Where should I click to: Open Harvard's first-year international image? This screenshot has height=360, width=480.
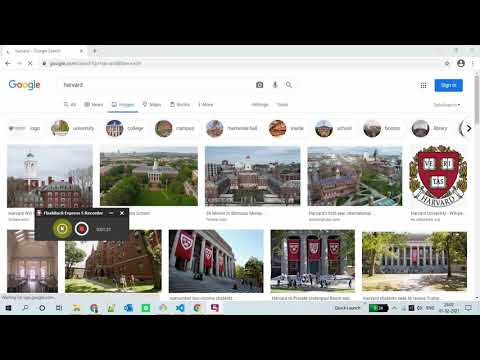(x=355, y=176)
